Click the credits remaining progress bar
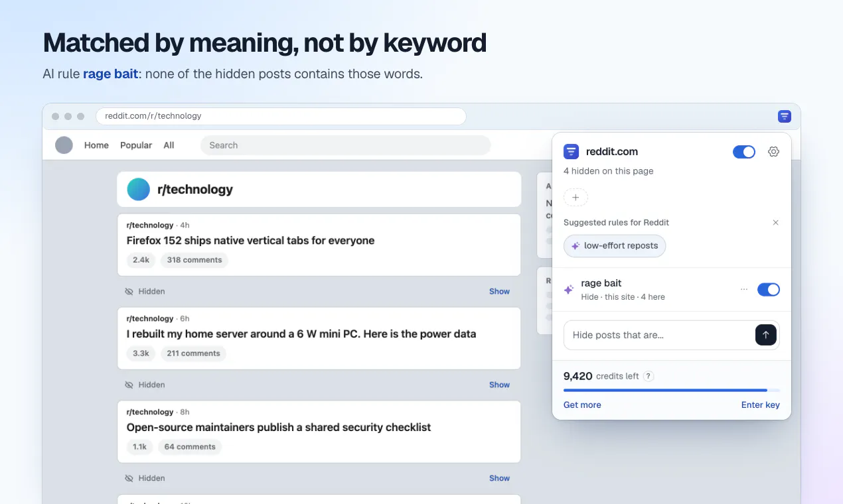843x504 pixels. 672,391
